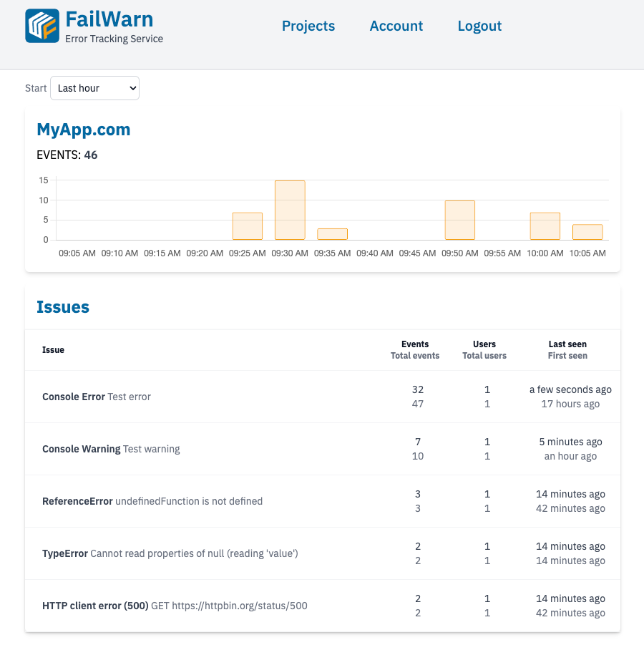Open the Console Error issue

pos(74,397)
